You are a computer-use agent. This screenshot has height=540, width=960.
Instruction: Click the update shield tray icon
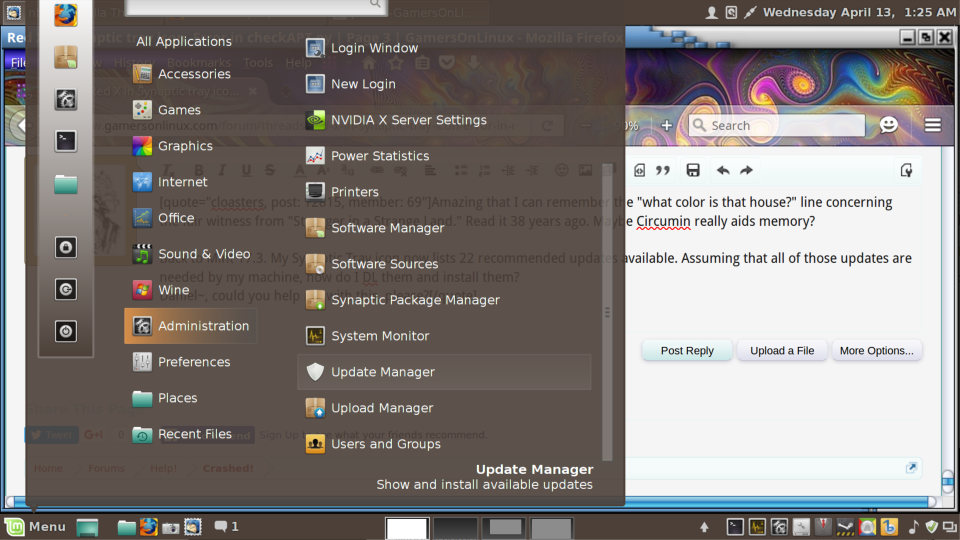931,527
